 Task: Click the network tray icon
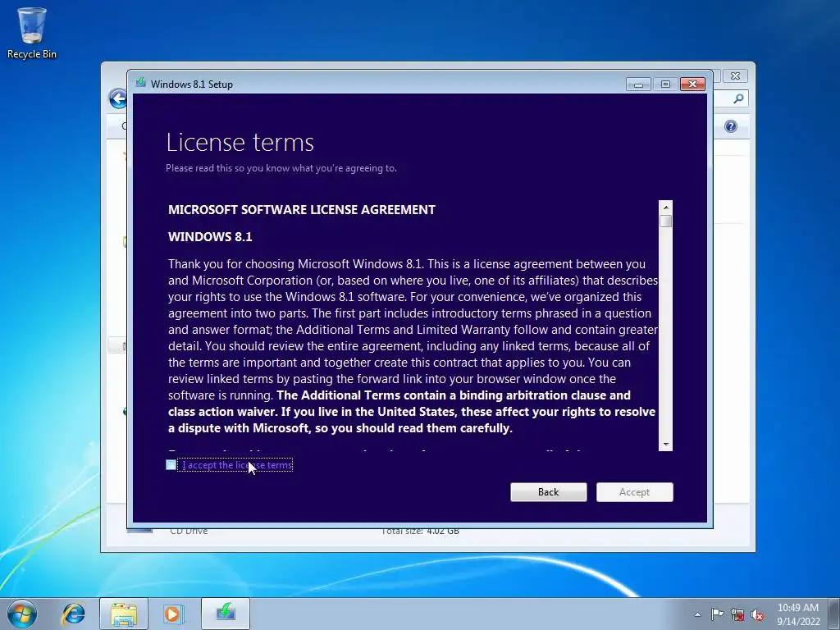(x=737, y=614)
